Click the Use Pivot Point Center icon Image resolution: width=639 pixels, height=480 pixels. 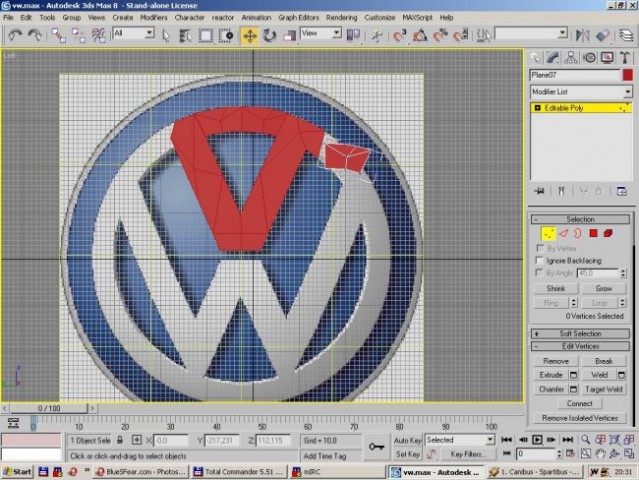pyautogui.click(x=353, y=35)
